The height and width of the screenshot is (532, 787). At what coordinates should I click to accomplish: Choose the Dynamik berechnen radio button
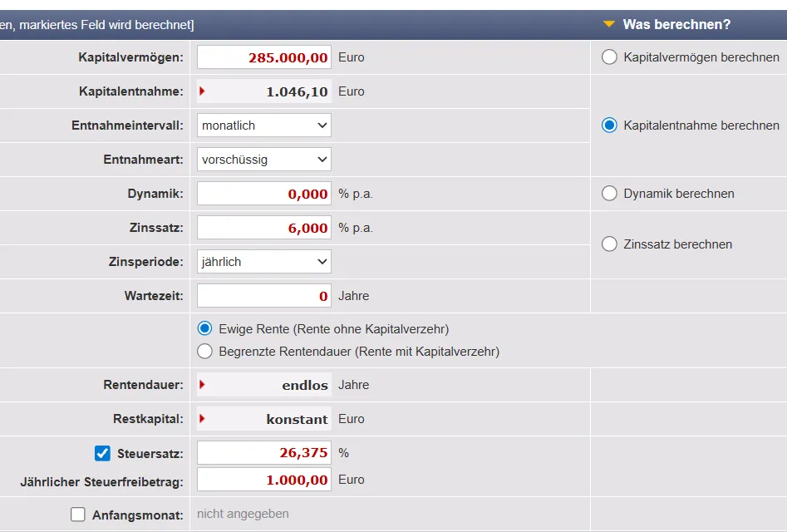pos(609,194)
